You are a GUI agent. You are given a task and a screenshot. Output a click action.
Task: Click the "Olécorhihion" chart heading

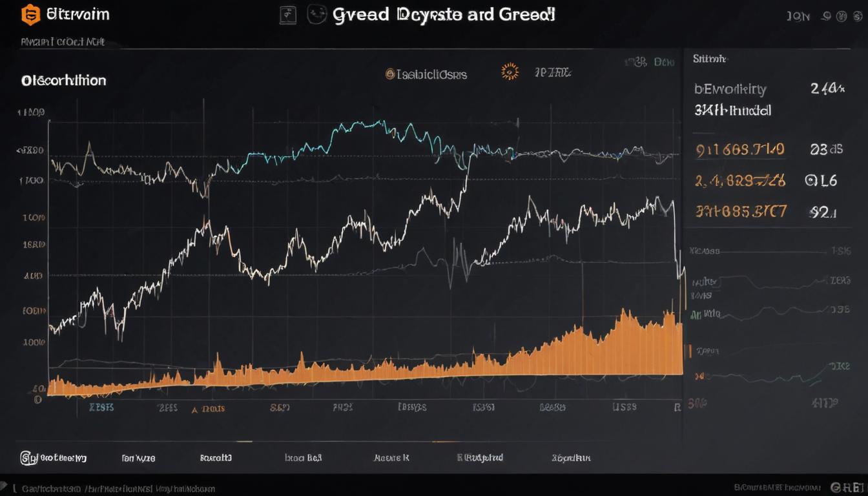pyautogui.click(x=63, y=81)
